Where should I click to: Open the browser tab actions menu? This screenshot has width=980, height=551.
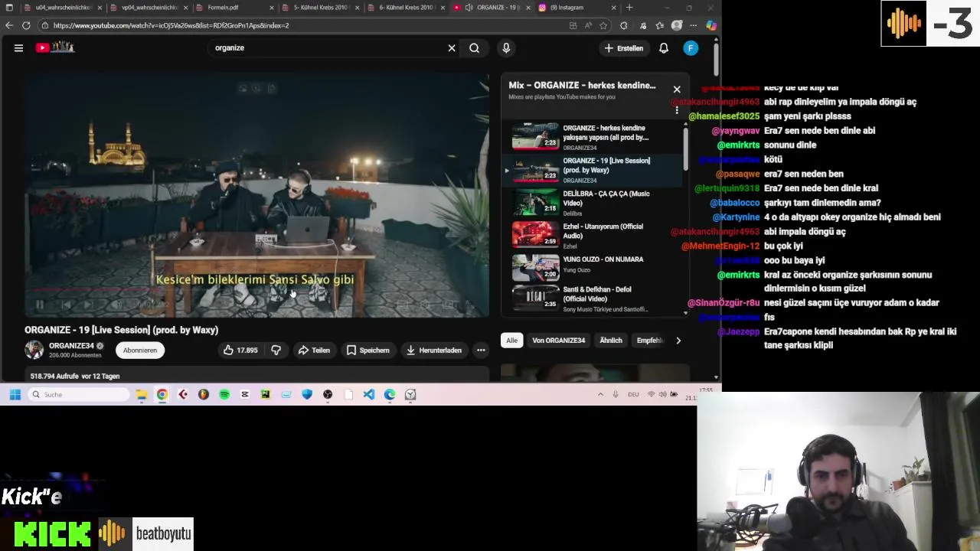pyautogui.click(x=9, y=8)
